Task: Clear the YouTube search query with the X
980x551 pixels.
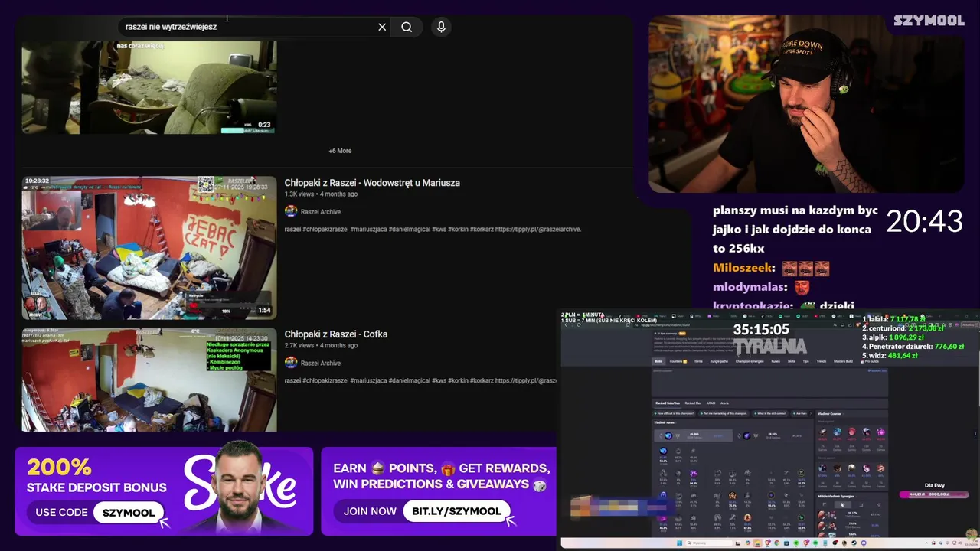Action: coord(382,27)
